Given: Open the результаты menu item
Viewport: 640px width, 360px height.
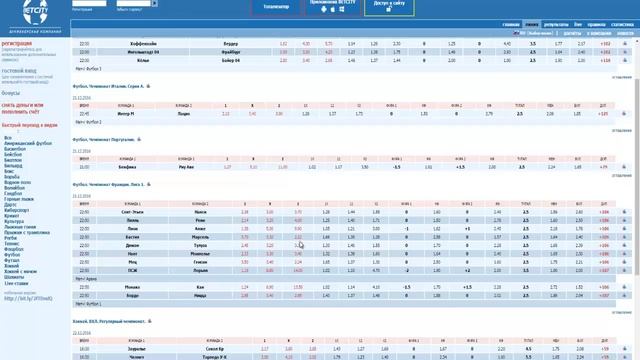Looking at the screenshot, I should point(556,24).
